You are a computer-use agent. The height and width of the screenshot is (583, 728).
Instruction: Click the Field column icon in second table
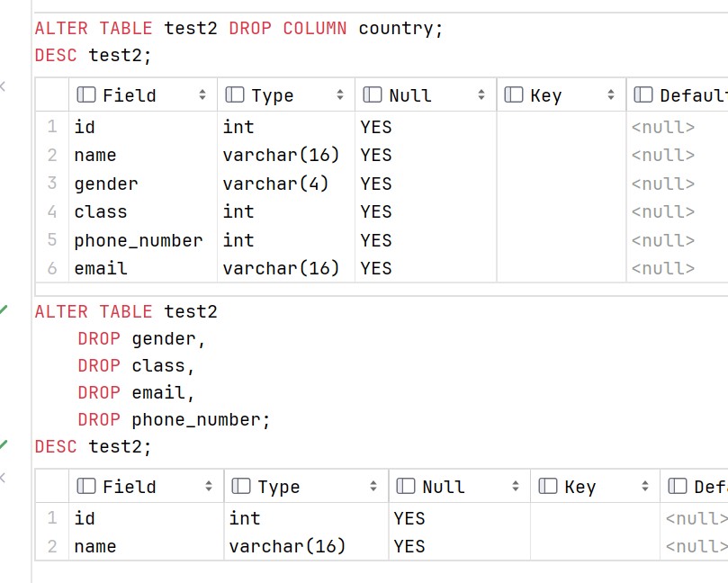(x=85, y=486)
